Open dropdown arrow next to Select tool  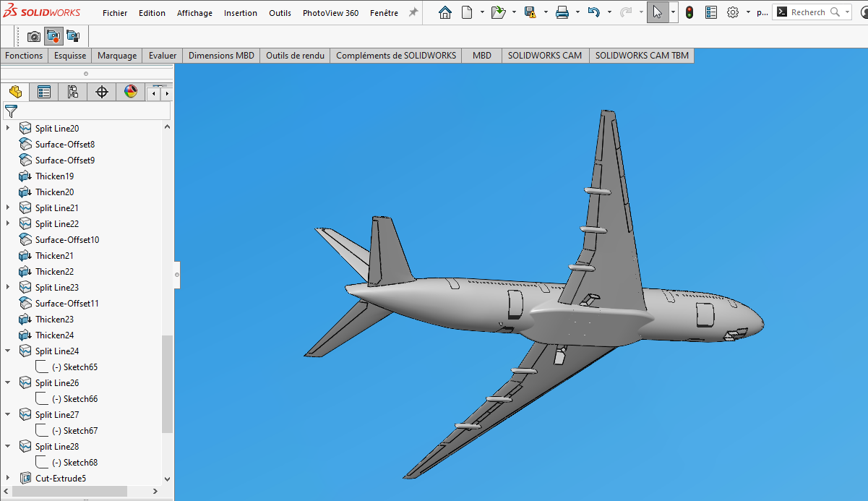click(x=674, y=12)
